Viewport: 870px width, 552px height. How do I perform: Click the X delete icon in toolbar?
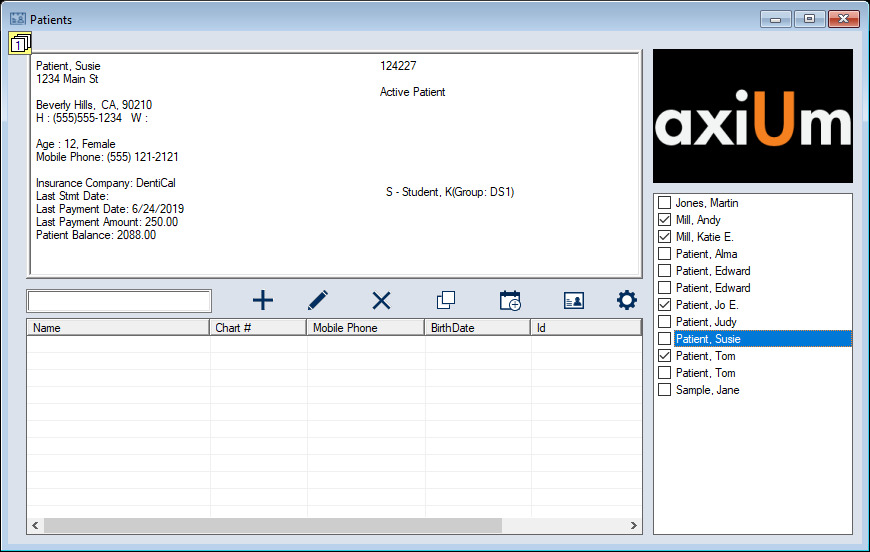click(381, 300)
